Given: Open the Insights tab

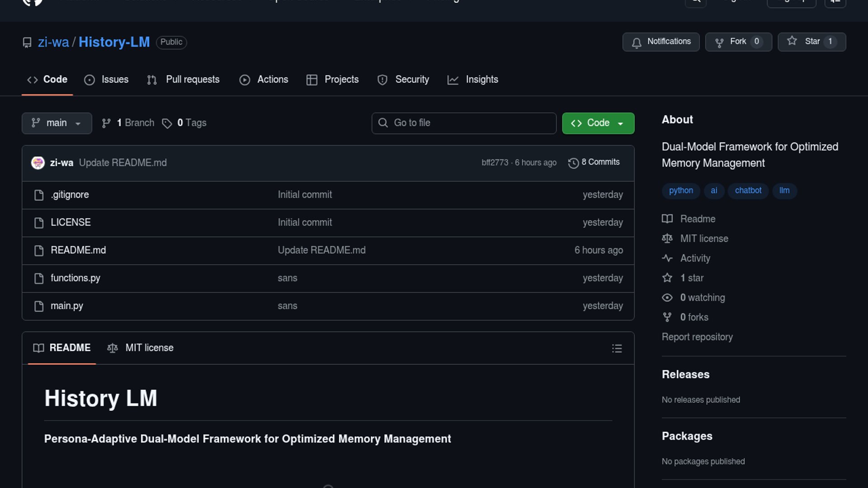Looking at the screenshot, I should [473, 80].
